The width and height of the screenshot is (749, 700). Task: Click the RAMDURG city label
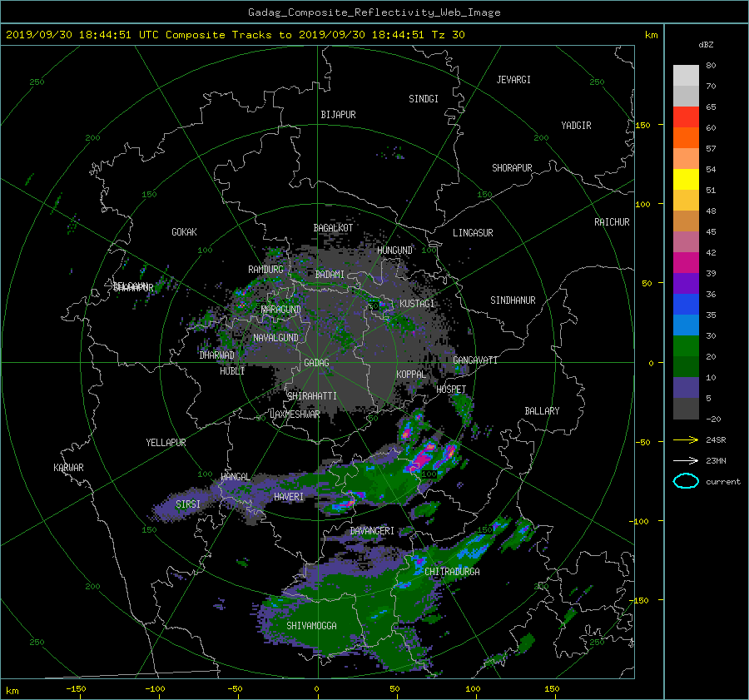pos(265,270)
